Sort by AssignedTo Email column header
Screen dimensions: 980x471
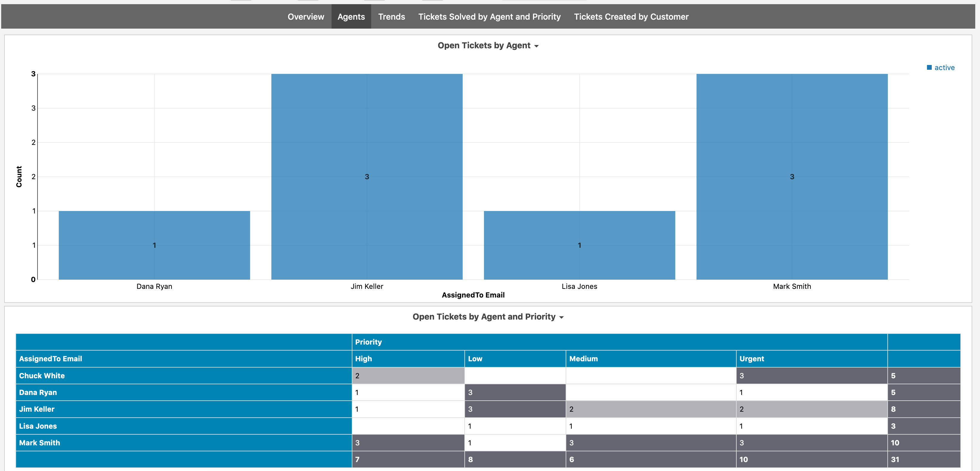51,359
